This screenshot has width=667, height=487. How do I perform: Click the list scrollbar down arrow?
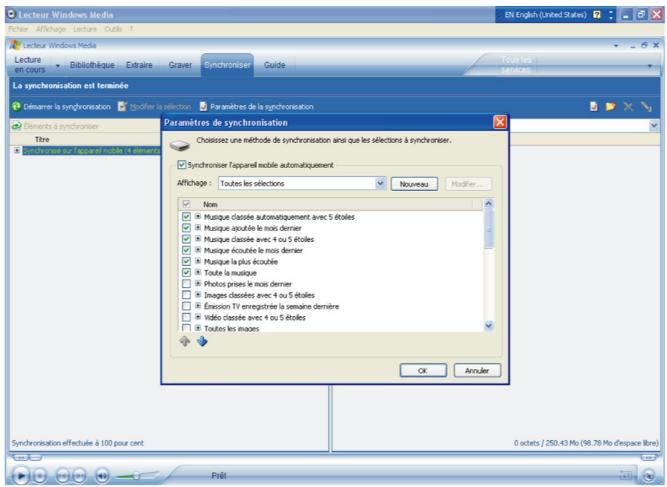tap(488, 326)
